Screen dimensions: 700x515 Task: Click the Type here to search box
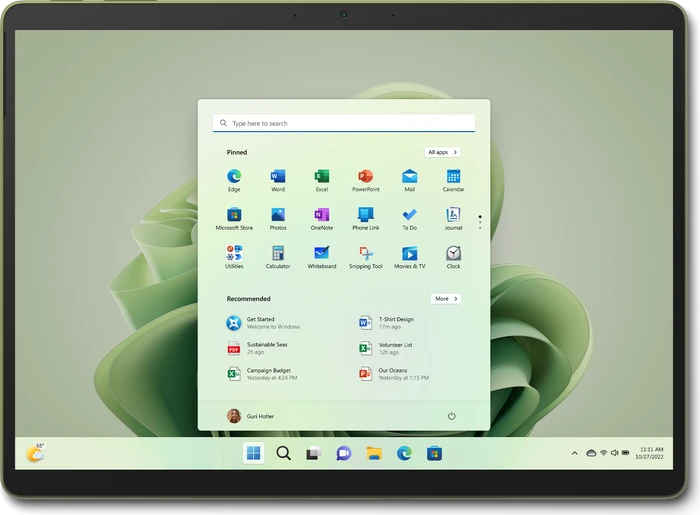[344, 123]
